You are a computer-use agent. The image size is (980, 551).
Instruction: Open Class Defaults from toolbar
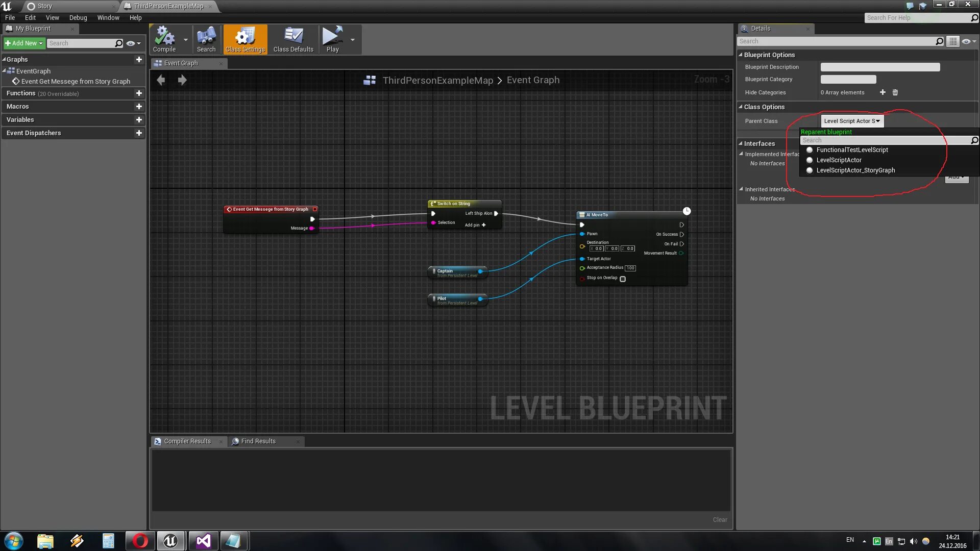coord(293,39)
